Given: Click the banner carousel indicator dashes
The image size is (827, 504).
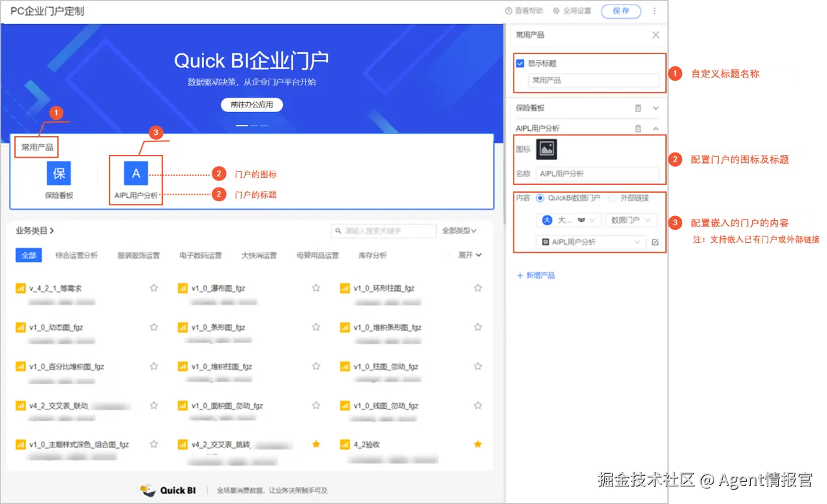Looking at the screenshot, I should (252, 125).
